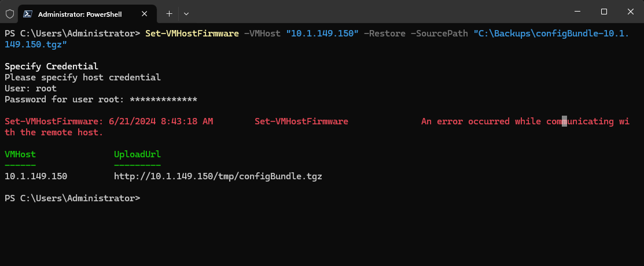Click the green VMHost column header
This screenshot has height=266, width=644.
click(20, 154)
